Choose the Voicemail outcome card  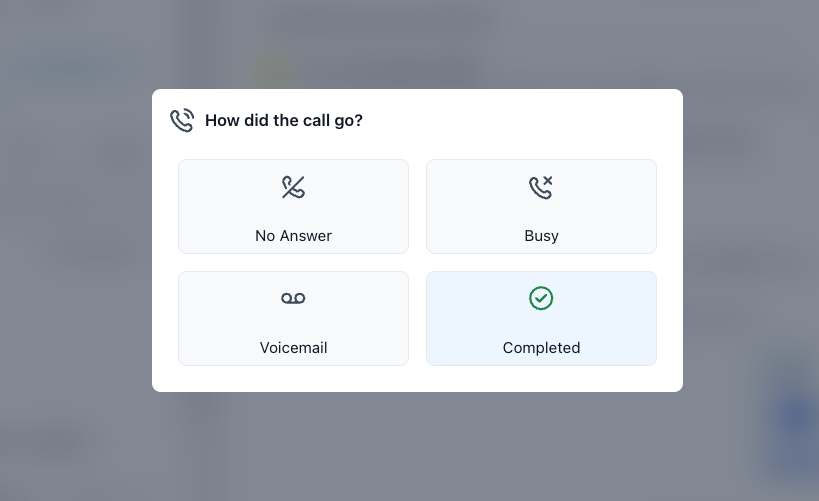click(293, 319)
